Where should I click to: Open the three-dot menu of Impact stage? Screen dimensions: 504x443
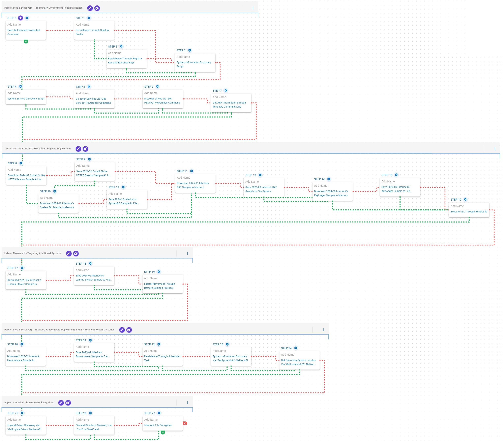tap(187, 403)
